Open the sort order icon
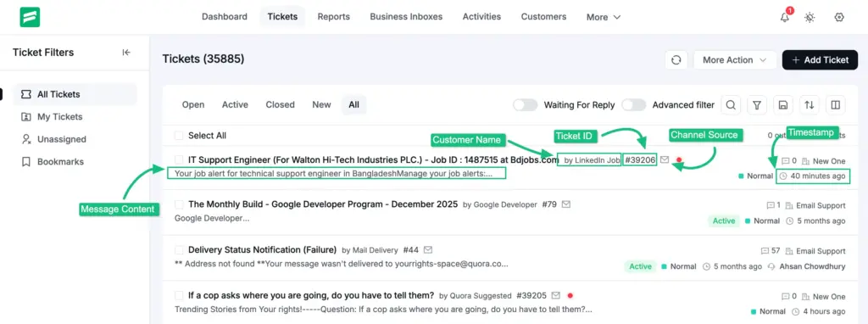 click(810, 104)
